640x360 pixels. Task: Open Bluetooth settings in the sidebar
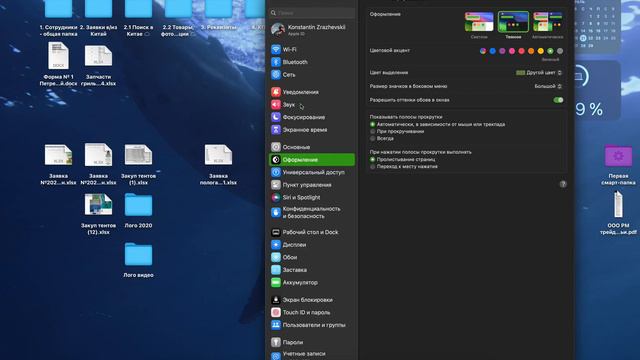[312, 62]
